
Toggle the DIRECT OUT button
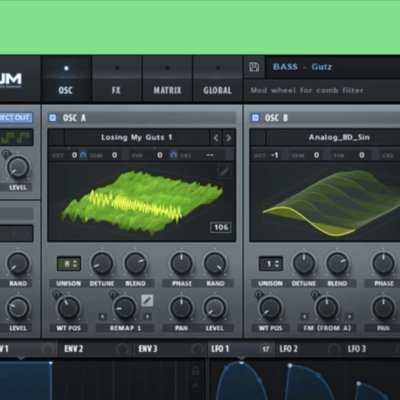(x=16, y=117)
